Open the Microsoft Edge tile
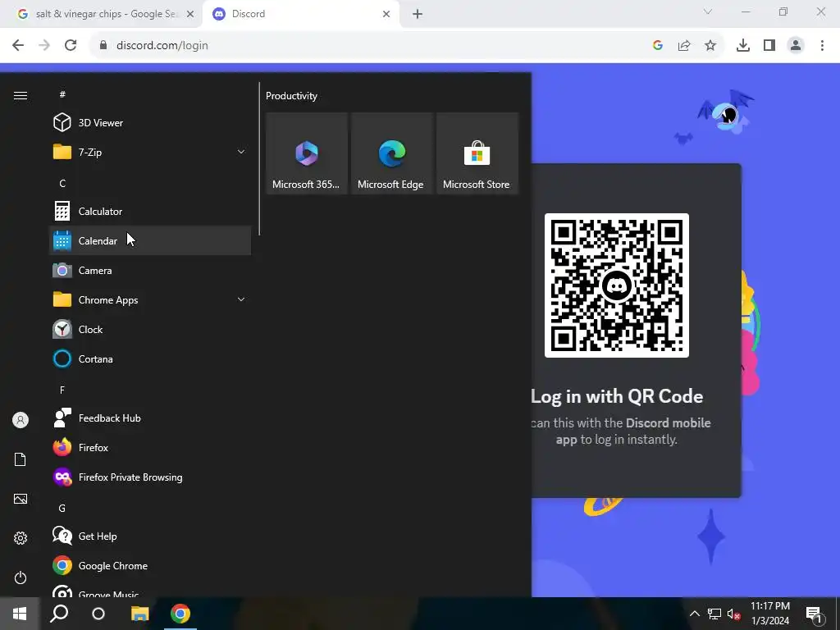The image size is (840, 630). point(391,153)
